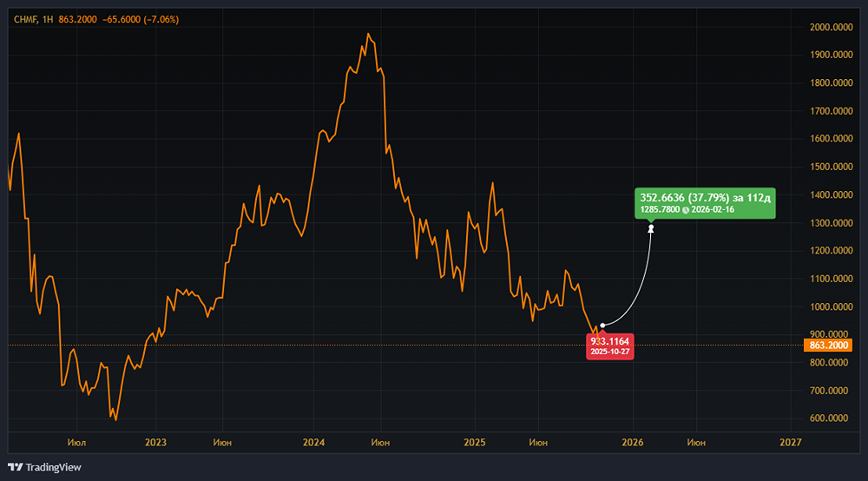This screenshot has width=868, height=481.
Task: Click the orange 863.2000 current price tag
Action: (828, 346)
